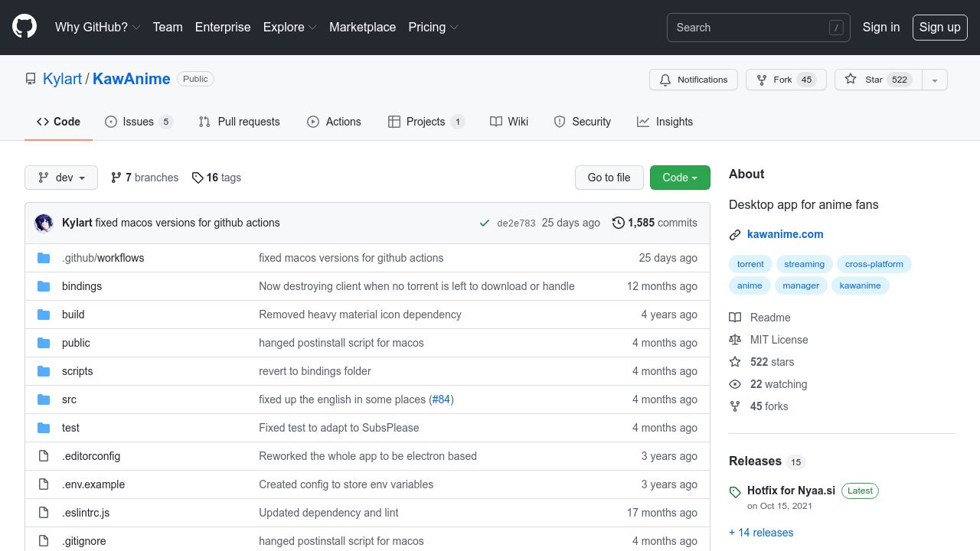The height and width of the screenshot is (551, 980).
Task: Switch to the Issues tab
Action: pyautogui.click(x=139, y=122)
